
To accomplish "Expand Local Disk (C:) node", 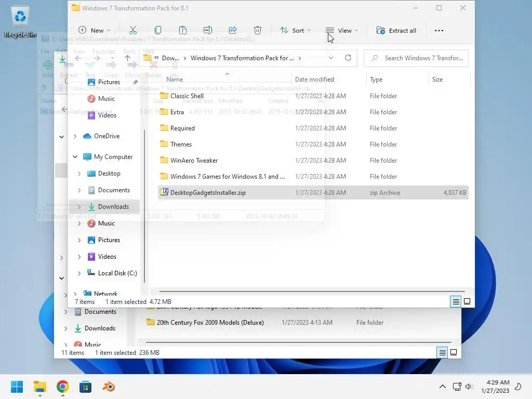I will 79,273.
